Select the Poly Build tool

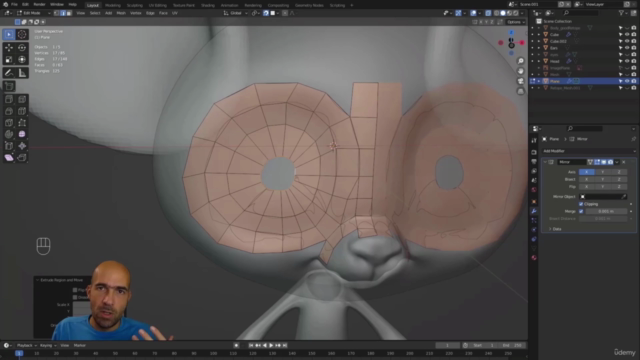click(22, 122)
